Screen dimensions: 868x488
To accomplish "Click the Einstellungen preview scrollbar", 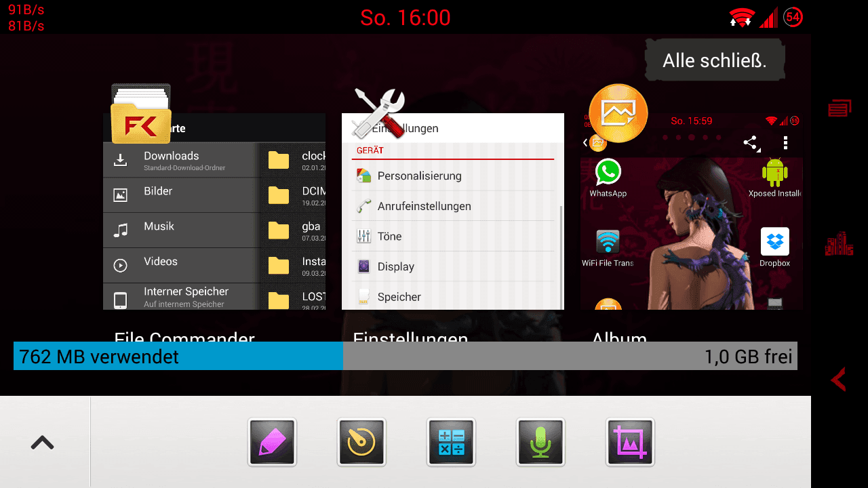I will [561, 258].
